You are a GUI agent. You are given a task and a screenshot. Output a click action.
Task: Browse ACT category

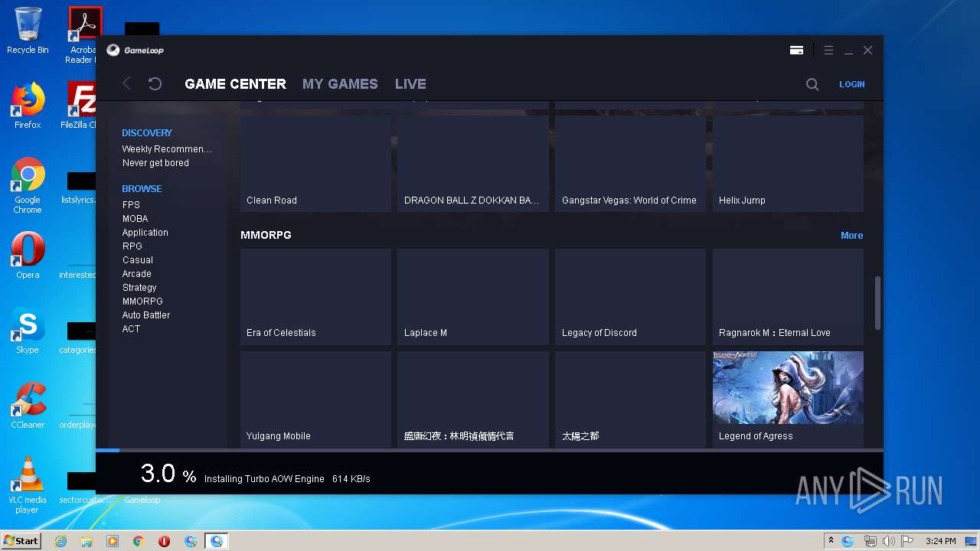(x=131, y=329)
